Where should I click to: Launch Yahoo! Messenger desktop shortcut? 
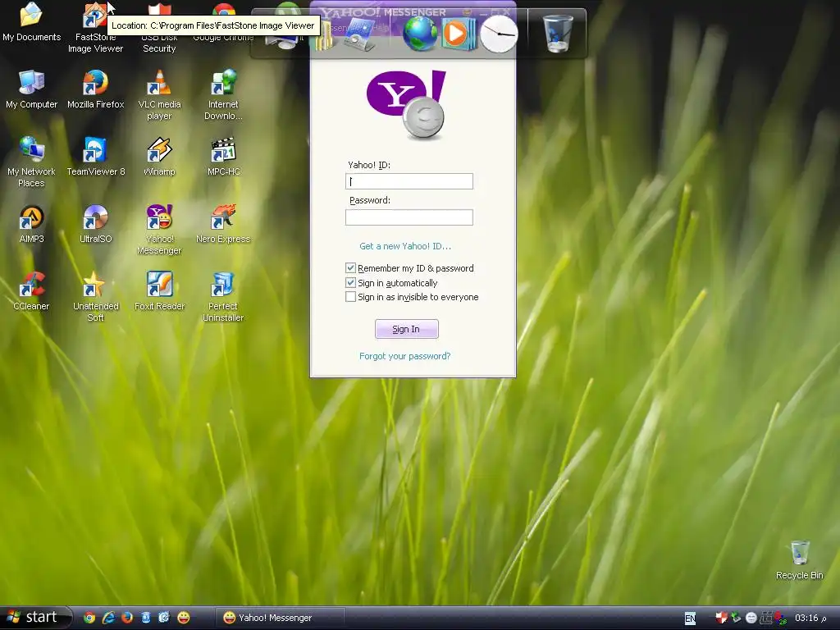[159, 230]
